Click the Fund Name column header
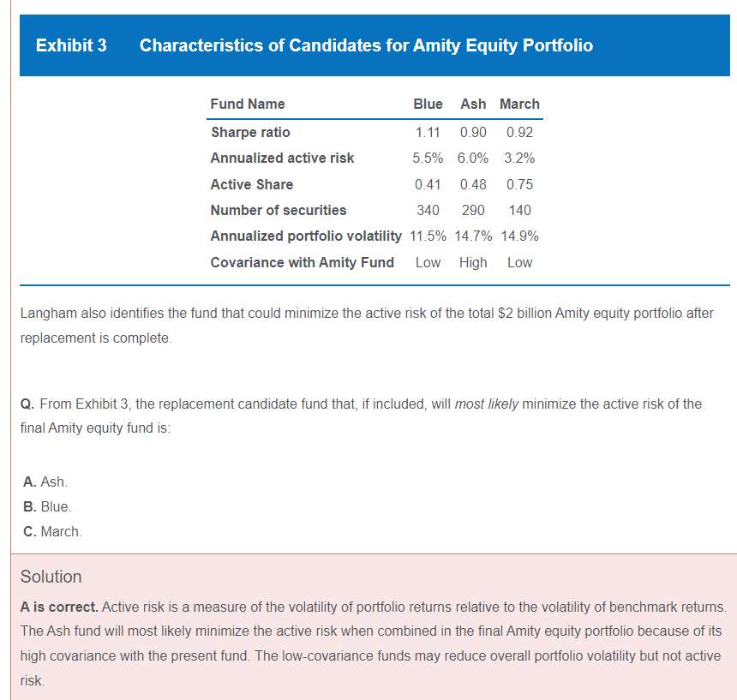The height and width of the screenshot is (700, 737). pyautogui.click(x=248, y=104)
